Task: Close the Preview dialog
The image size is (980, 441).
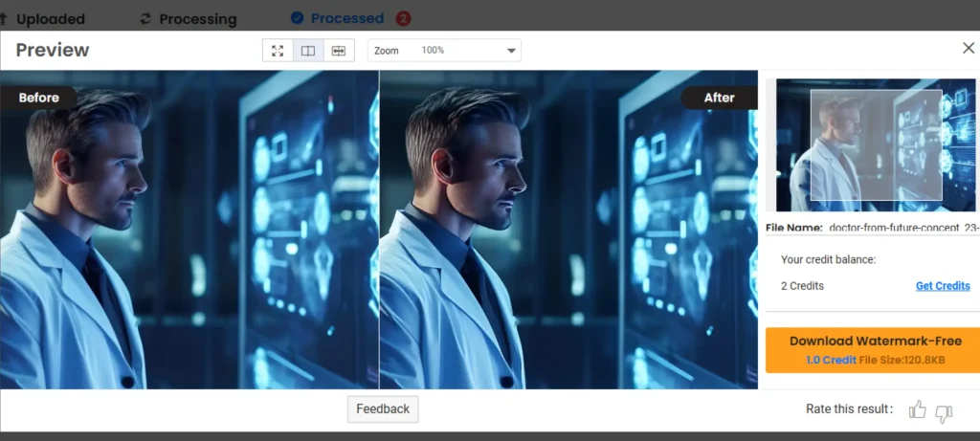Action: 968,48
